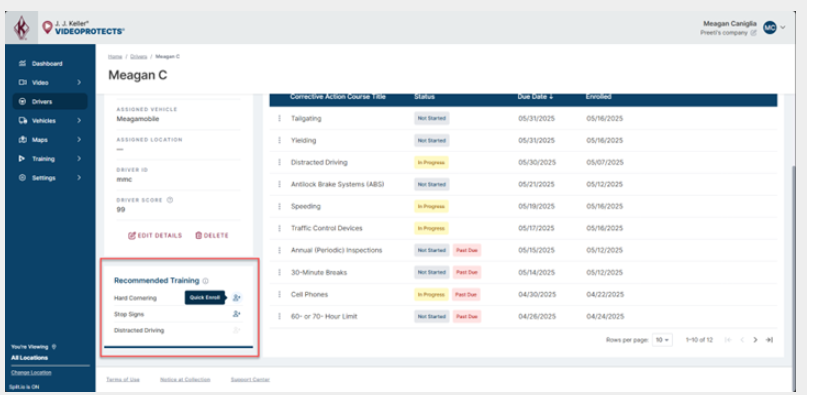815x395 pixels.
Task: Sort by Corrective Action Course Title header
Action: click(x=338, y=97)
